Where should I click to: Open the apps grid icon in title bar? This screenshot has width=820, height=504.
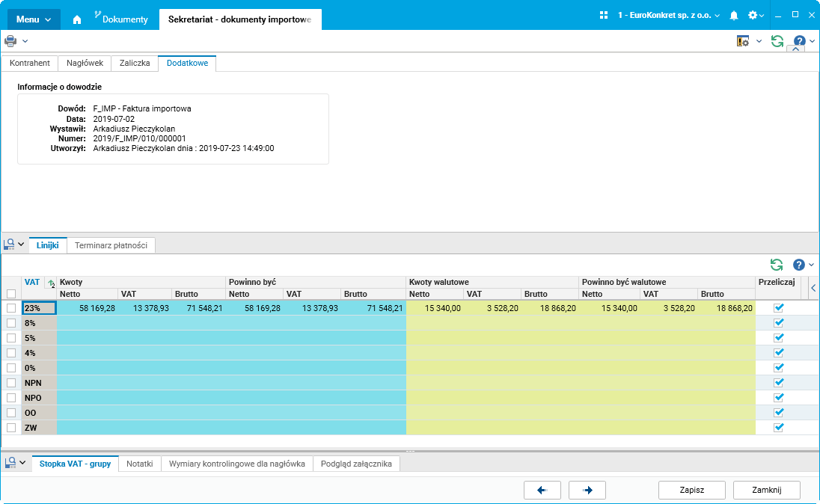click(x=604, y=15)
